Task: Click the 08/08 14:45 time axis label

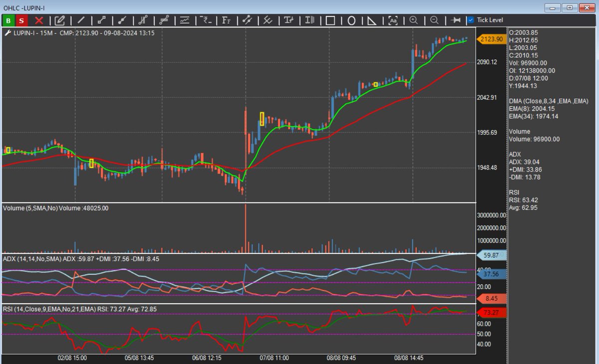Action: tap(409, 358)
